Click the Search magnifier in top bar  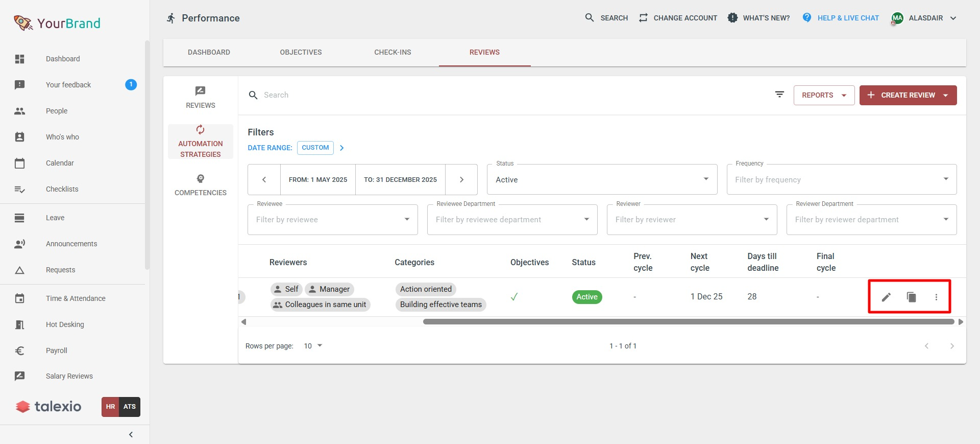[x=590, y=18]
